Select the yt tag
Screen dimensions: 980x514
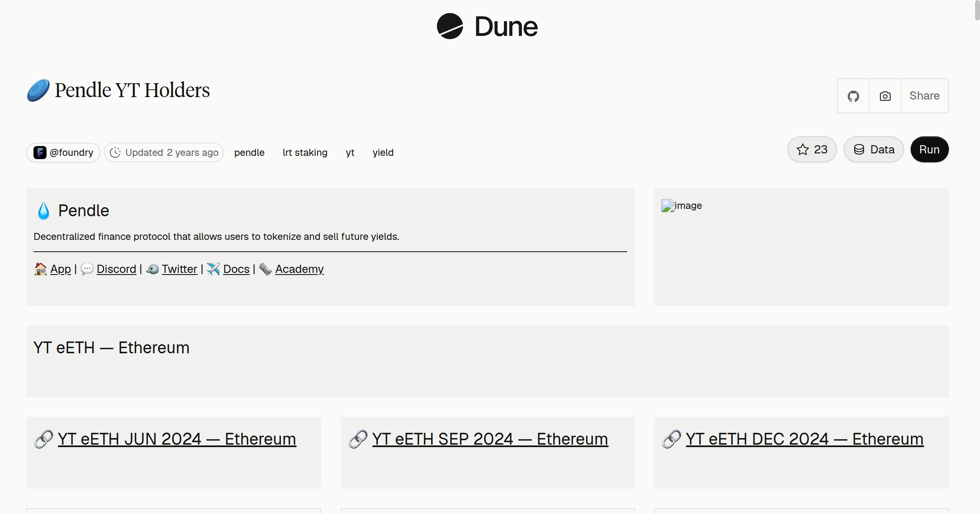[x=350, y=153]
